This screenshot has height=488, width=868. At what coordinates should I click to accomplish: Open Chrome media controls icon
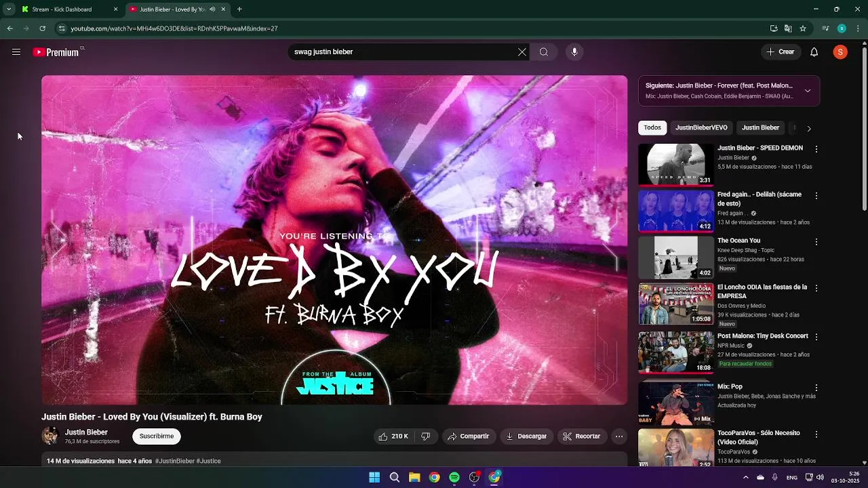point(825,28)
